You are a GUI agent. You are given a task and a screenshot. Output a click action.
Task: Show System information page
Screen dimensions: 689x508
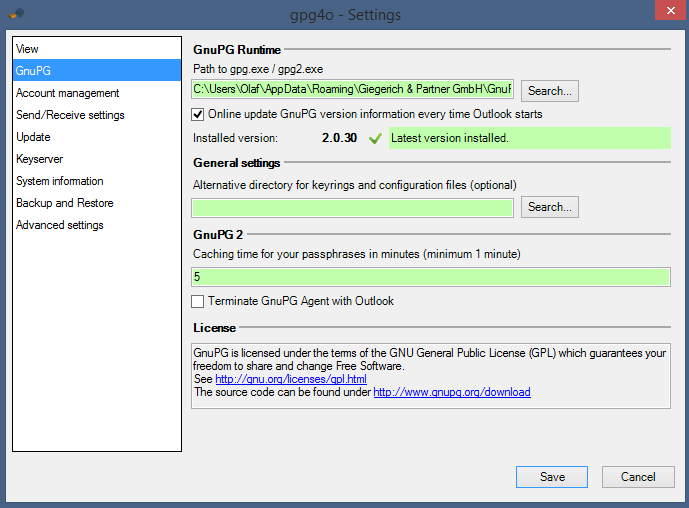[97, 181]
